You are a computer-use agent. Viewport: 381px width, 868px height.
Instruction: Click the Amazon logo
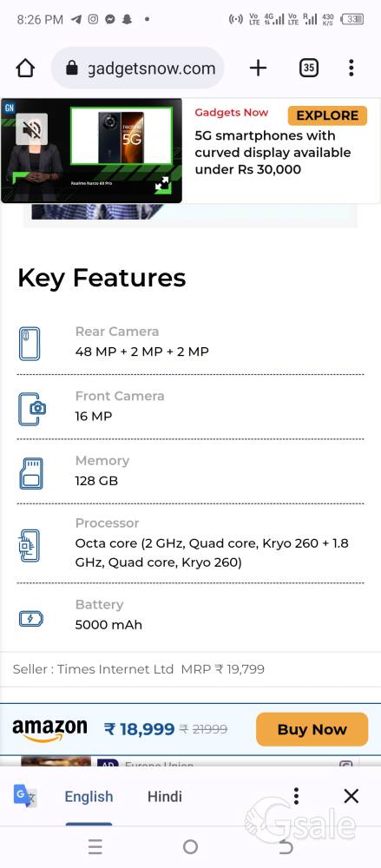tap(49, 730)
